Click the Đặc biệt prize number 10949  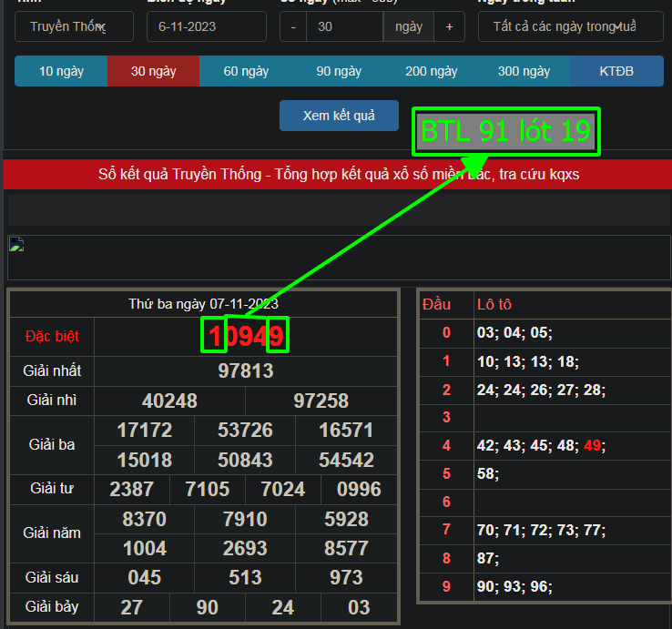(x=246, y=337)
